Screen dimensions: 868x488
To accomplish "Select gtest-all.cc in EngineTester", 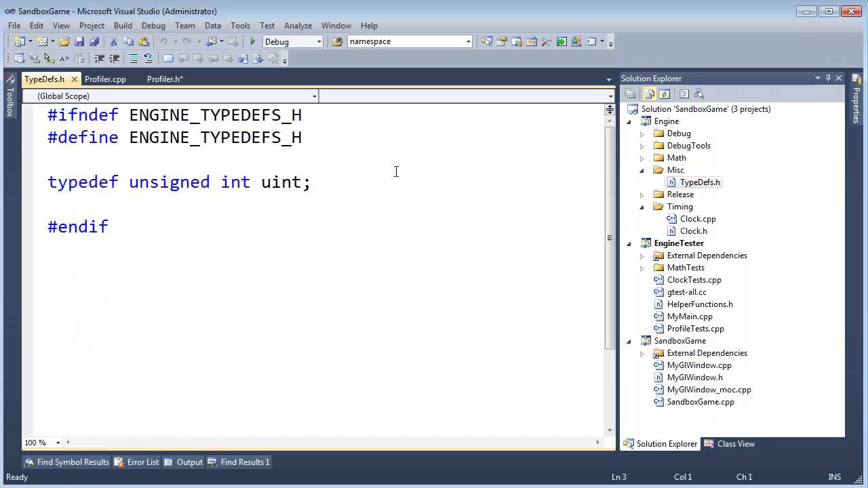I will (686, 292).
